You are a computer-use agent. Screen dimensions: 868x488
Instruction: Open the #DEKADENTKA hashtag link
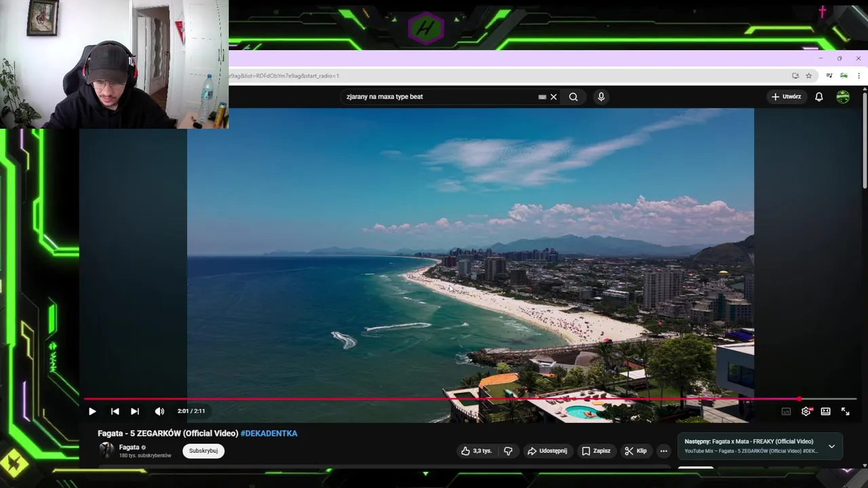click(x=269, y=434)
